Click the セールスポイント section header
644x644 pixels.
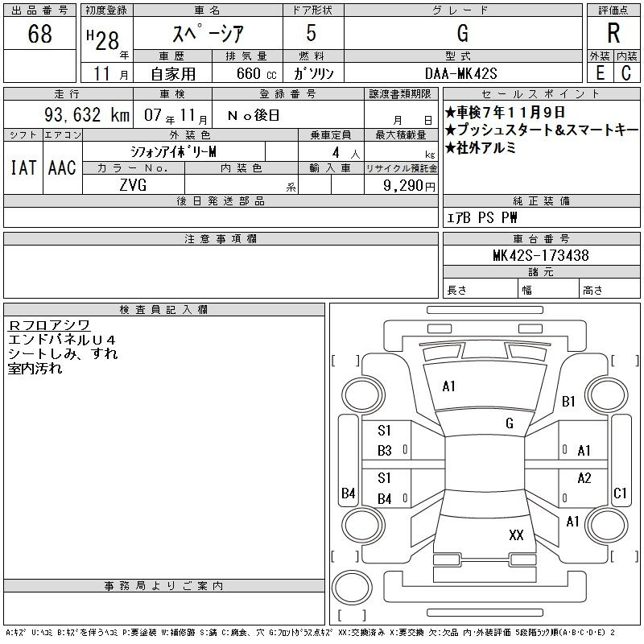click(x=541, y=94)
